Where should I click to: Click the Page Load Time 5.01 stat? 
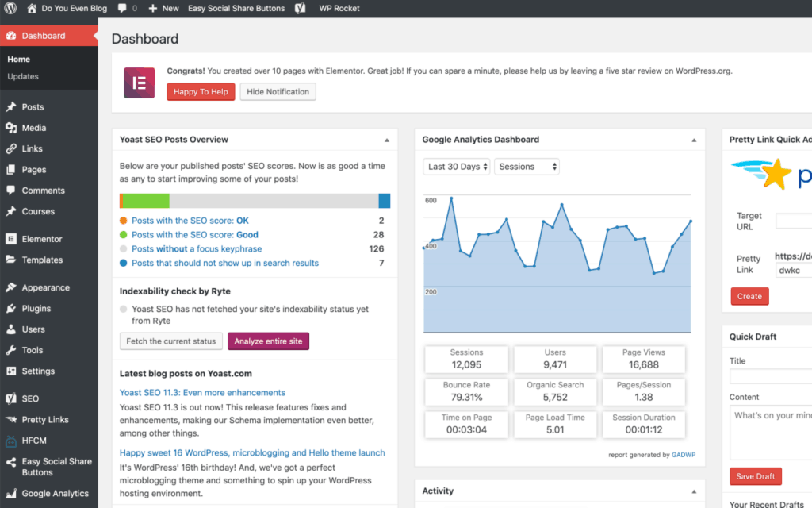555,425
